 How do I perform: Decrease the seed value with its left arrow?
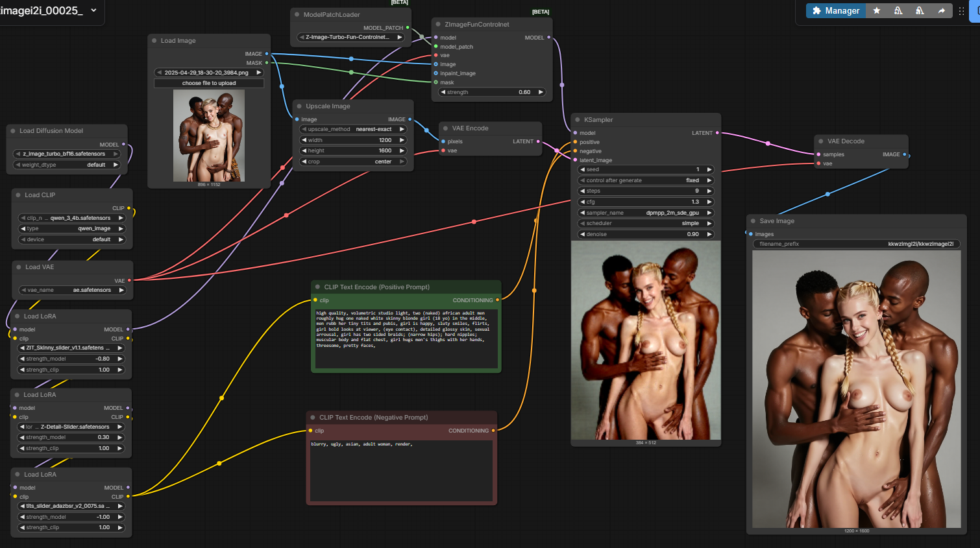(x=582, y=169)
